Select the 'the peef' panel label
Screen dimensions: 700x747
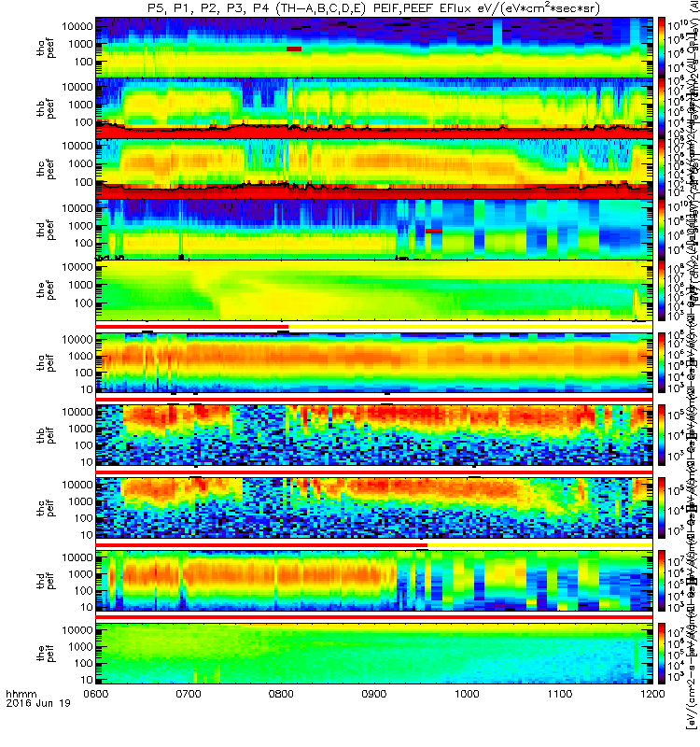point(46,290)
